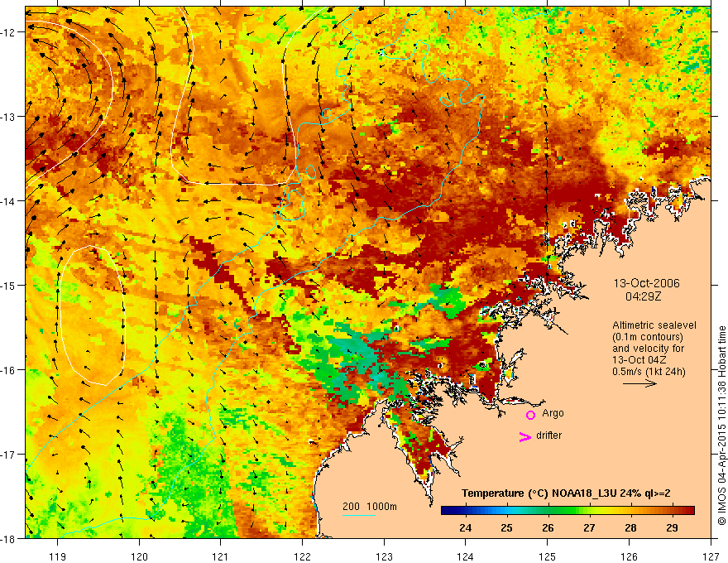Click latitude axis label -17

tap(8, 455)
